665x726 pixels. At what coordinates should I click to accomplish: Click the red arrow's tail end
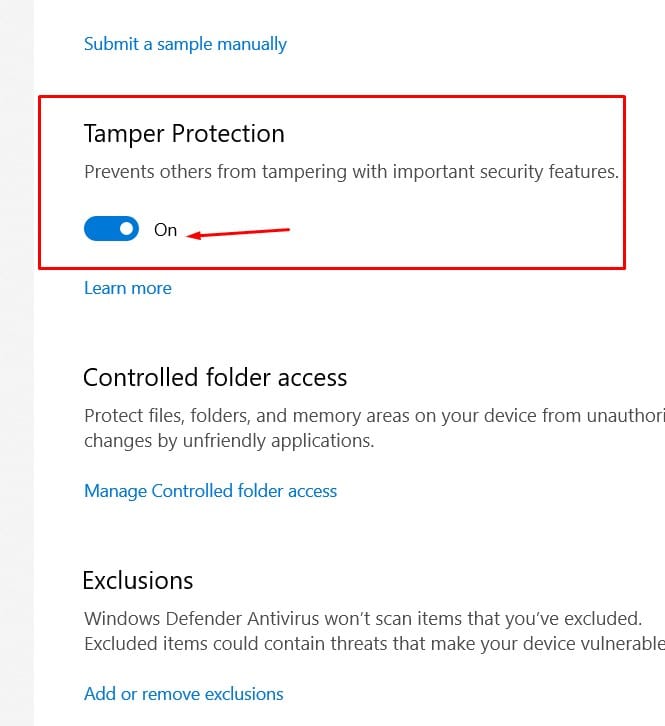(x=286, y=229)
